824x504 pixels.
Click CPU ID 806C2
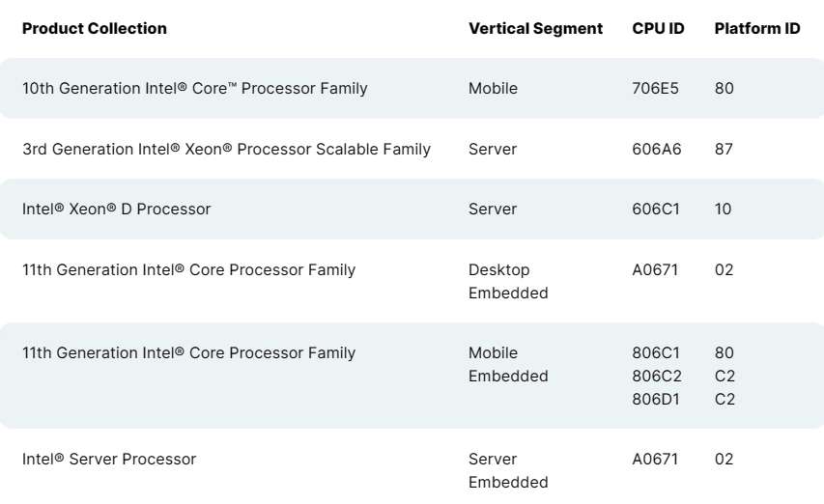click(657, 376)
